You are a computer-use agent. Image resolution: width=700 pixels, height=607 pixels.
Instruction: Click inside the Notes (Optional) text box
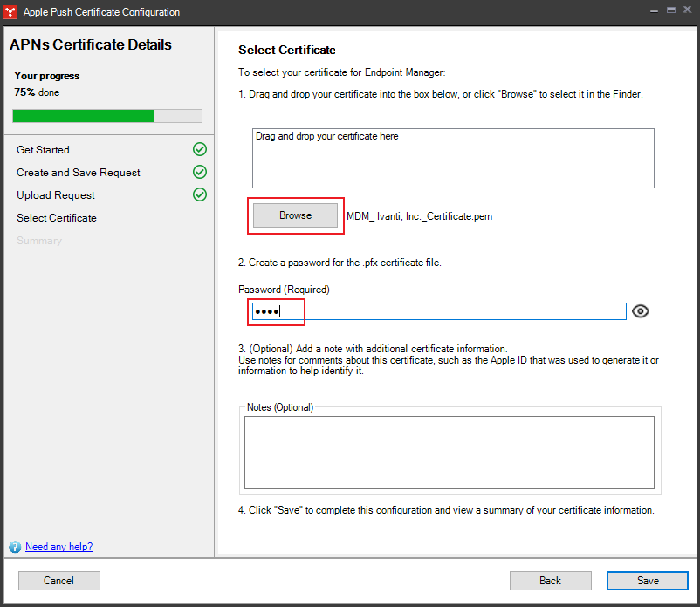tap(449, 452)
